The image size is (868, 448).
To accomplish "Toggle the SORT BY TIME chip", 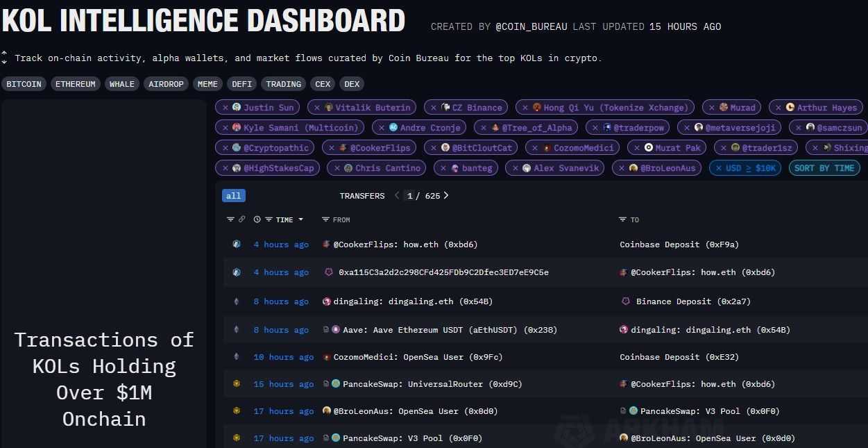I will click(824, 168).
